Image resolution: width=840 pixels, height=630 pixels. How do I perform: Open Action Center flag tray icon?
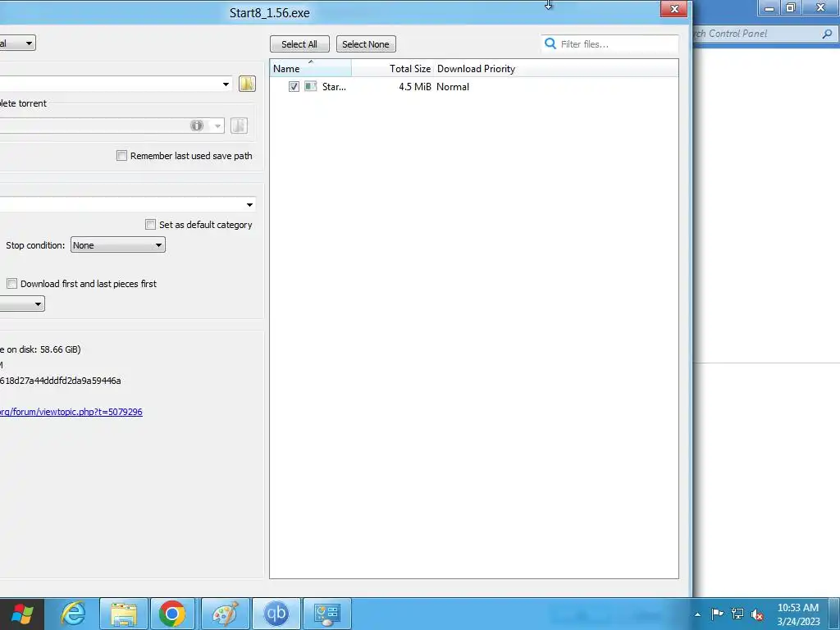click(717, 614)
